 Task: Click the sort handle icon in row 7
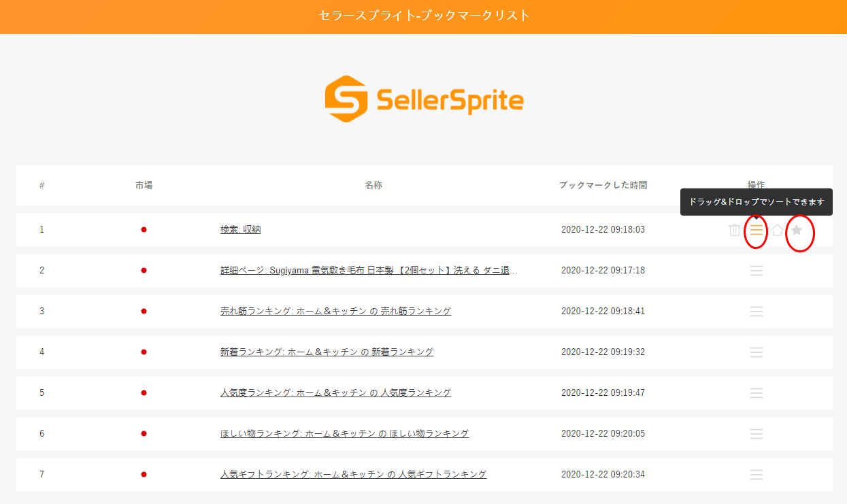pyautogui.click(x=757, y=475)
